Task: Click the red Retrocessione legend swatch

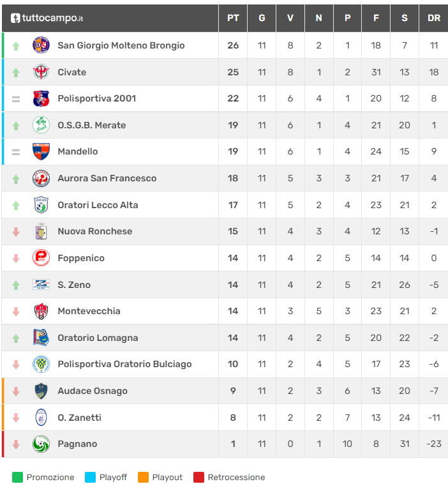Action: (198, 477)
